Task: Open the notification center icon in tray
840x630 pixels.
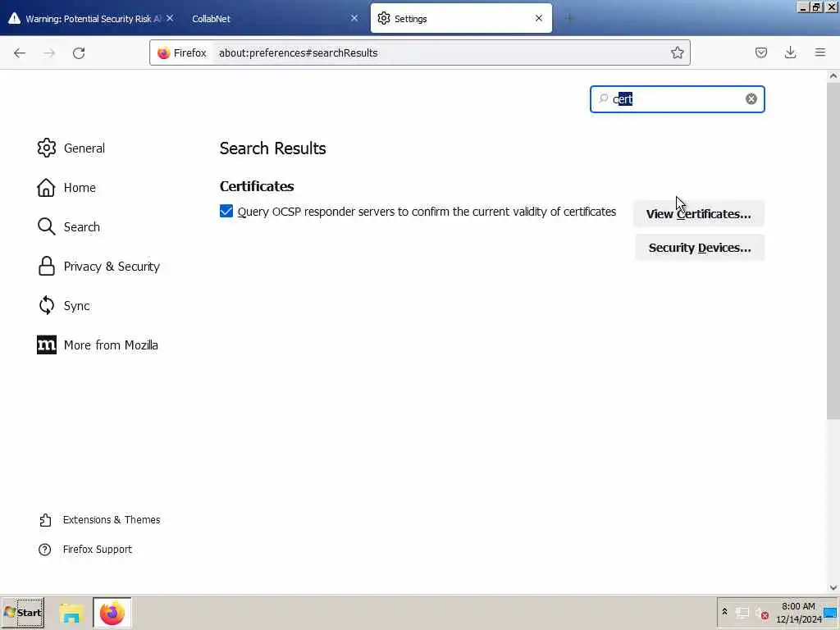Action: pyautogui.click(x=830, y=613)
